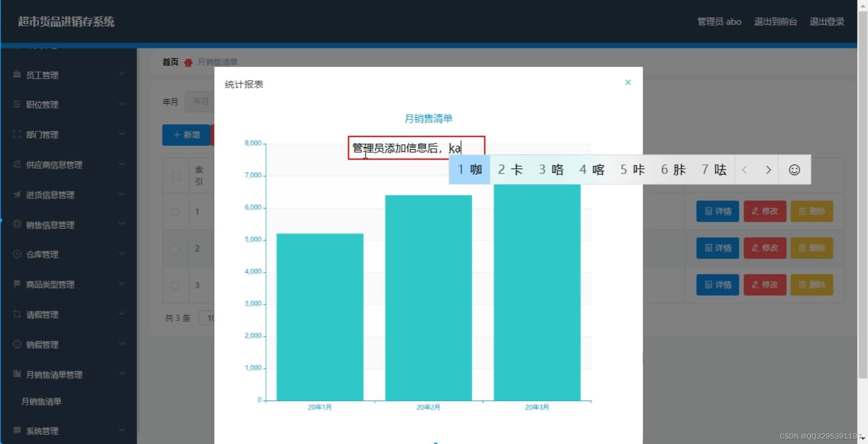868x444 pixels.
Task: Click 详情 button in row 3
Action: tap(718, 284)
